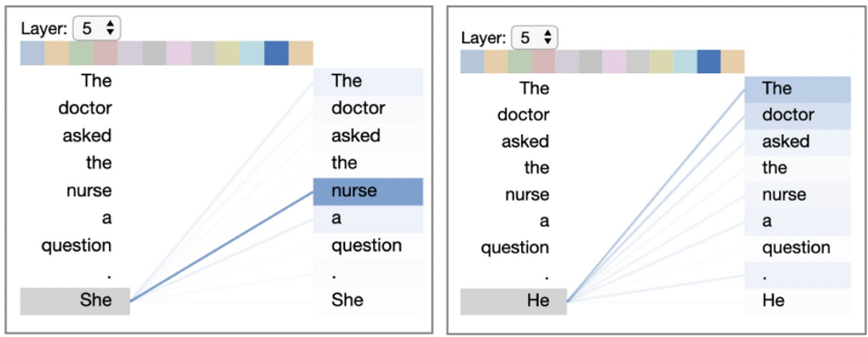Toggle the pink head swatch in left panel
This screenshot has height=337, width=868.
pos(179,53)
